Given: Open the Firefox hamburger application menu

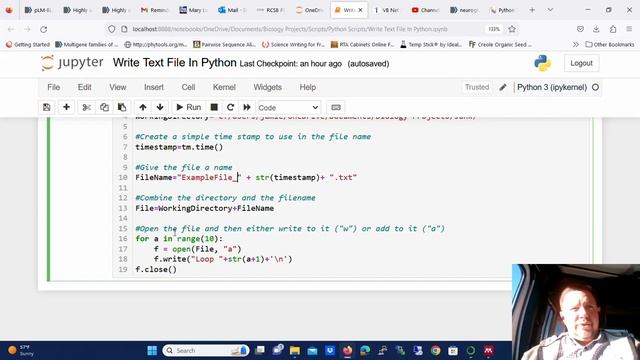Looking at the screenshot, I should (629, 29).
